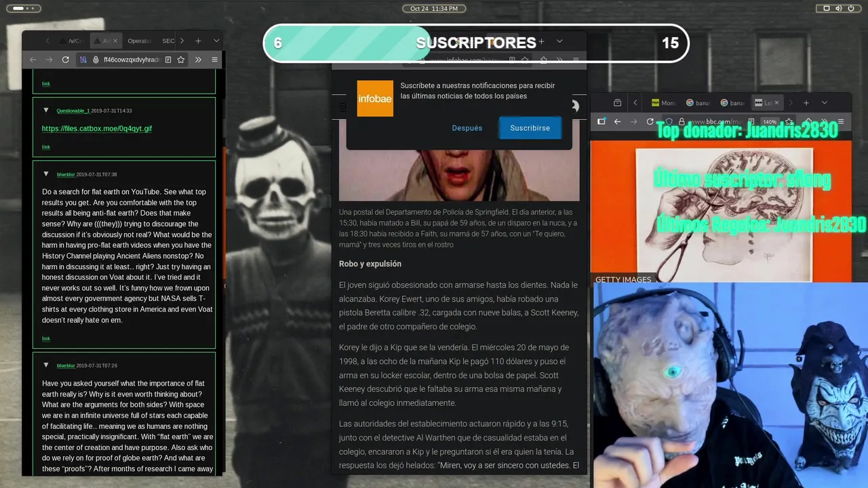Click the display icon in the system tray
The image size is (868, 488).
click(826, 8)
